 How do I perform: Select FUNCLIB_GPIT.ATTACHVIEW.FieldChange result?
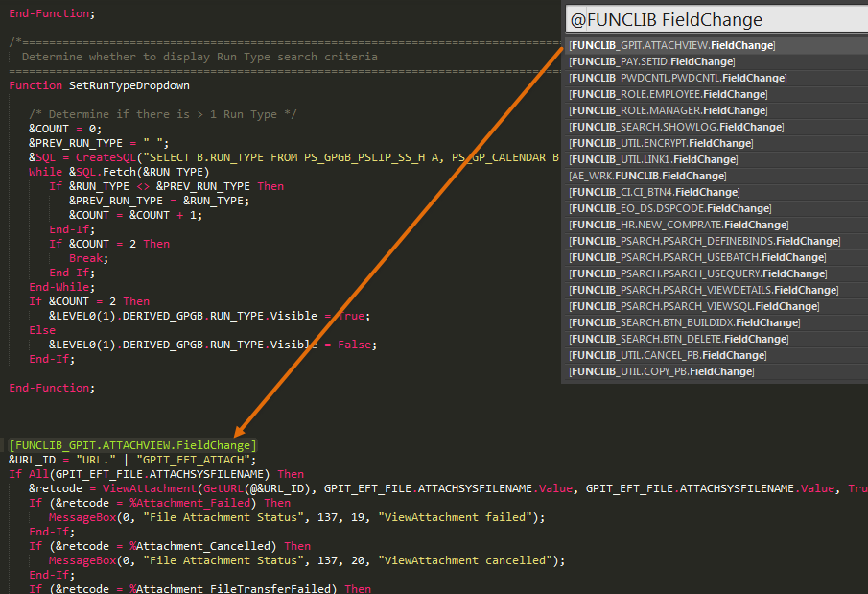(717, 45)
